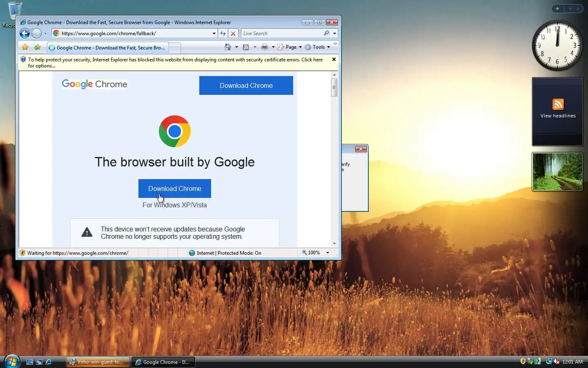Click the status bar security shield icon

pyautogui.click(x=23, y=253)
